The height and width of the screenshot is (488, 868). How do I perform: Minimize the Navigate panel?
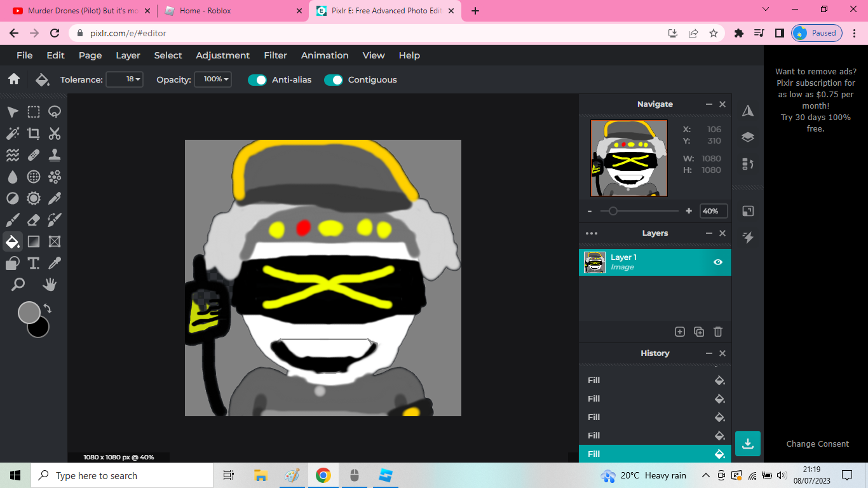(x=709, y=104)
